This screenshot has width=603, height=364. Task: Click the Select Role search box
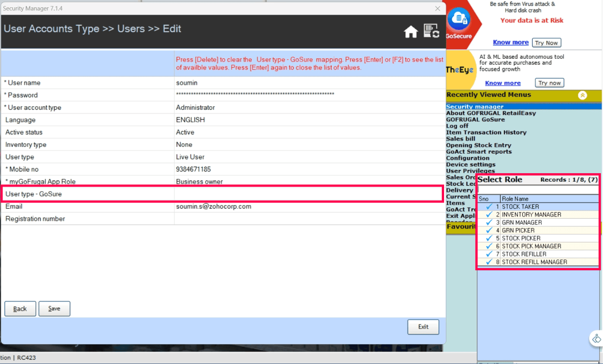tap(538, 189)
